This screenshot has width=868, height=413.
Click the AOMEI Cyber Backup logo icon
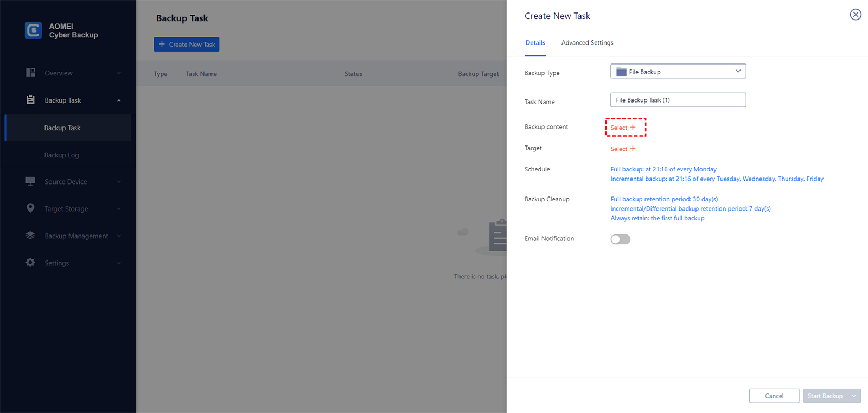coord(33,30)
